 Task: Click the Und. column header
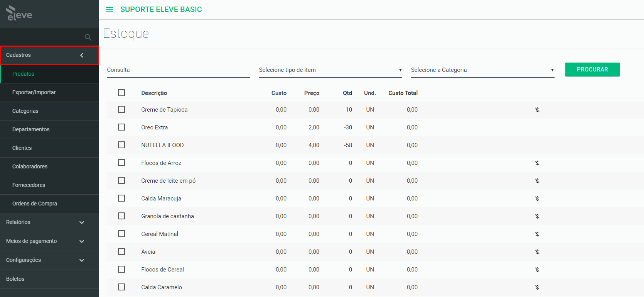tap(370, 93)
